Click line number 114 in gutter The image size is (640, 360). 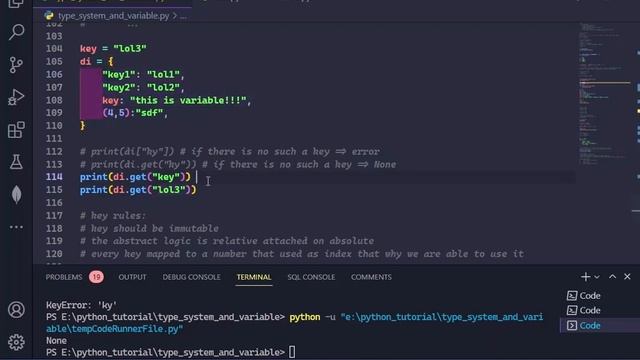click(x=54, y=177)
